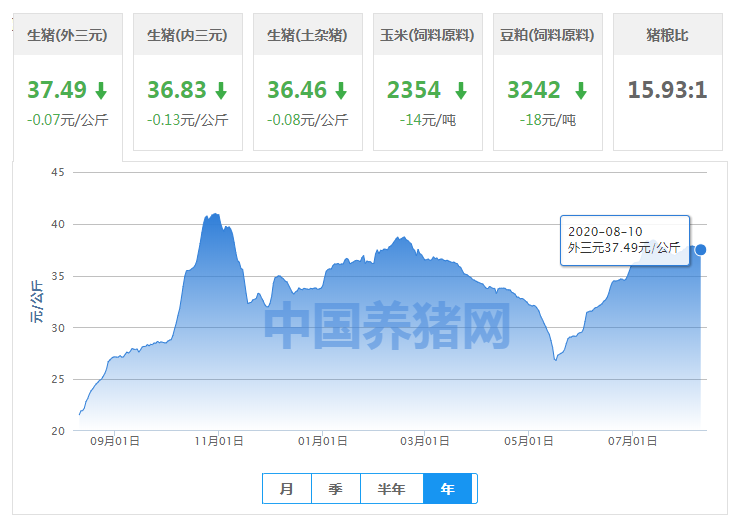Click the 01月01日 axis label
735x525 pixels.
(322, 441)
